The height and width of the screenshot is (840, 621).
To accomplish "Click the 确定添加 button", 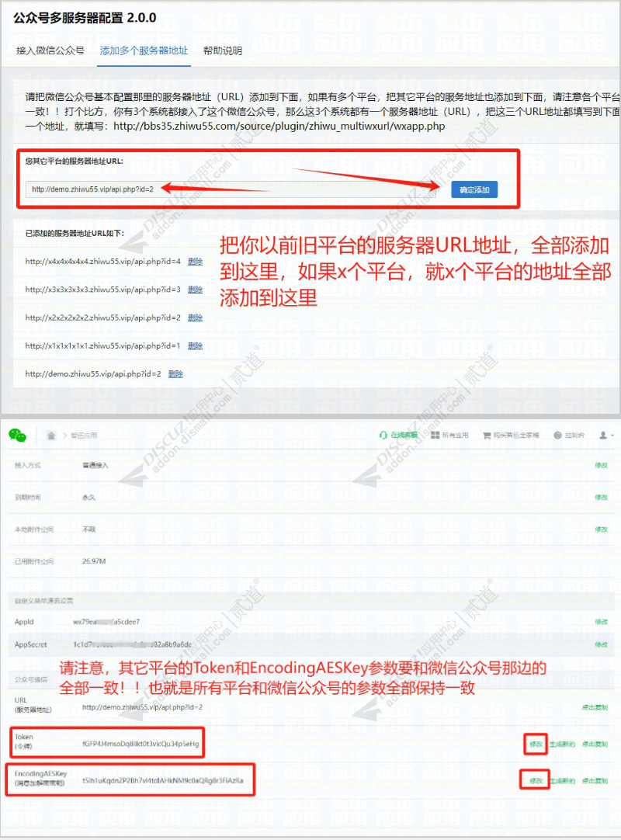I will (474, 189).
